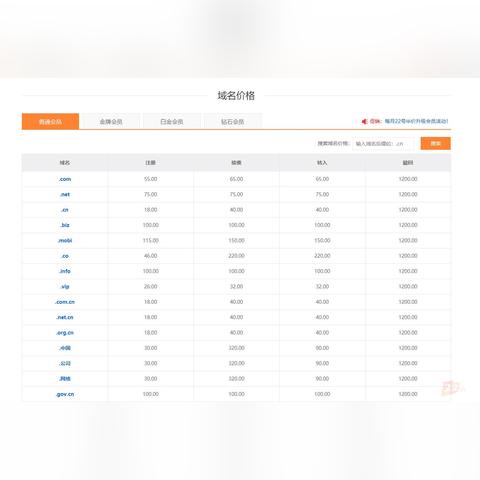Open the .mobi domain link
This screenshot has width=480, height=480.
(65, 240)
